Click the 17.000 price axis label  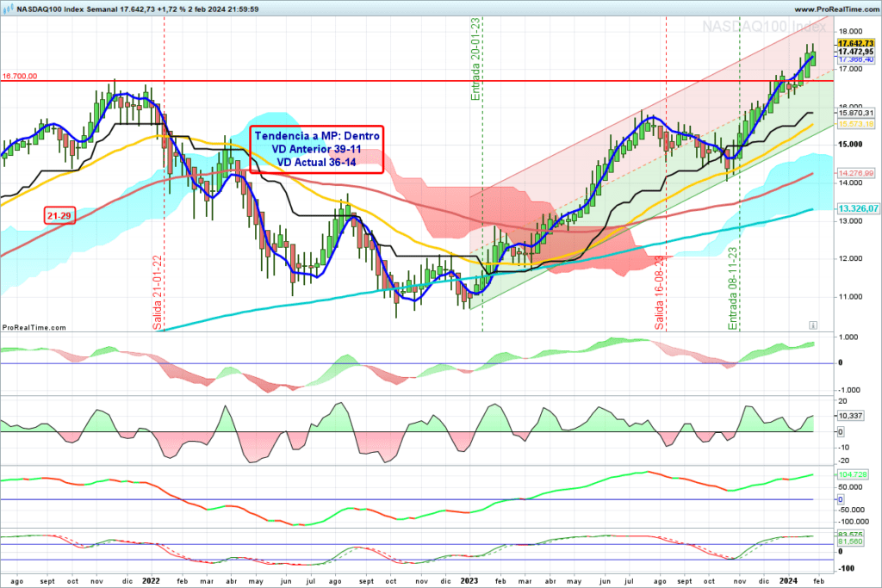[850, 69]
